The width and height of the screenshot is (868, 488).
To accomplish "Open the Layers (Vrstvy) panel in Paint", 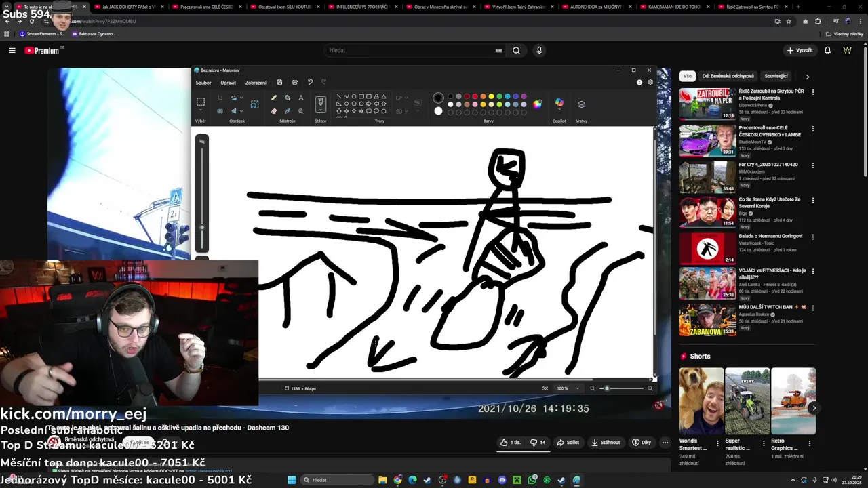I will coord(581,104).
